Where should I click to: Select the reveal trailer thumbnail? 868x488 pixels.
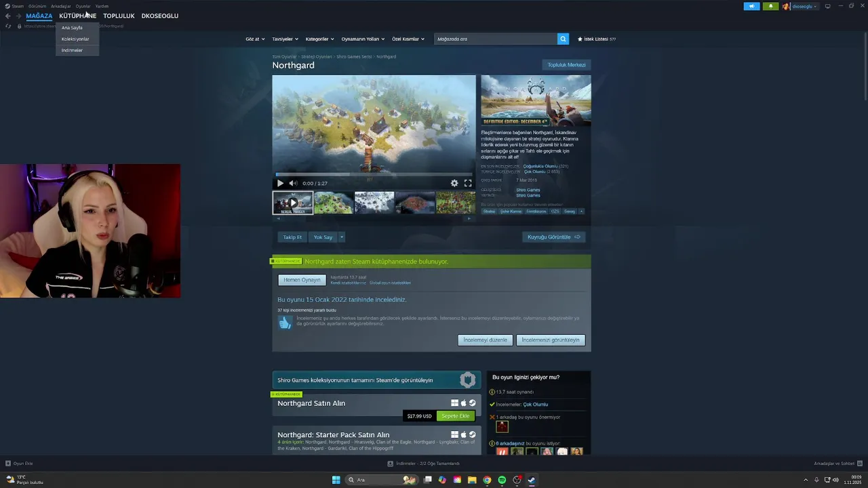point(293,203)
